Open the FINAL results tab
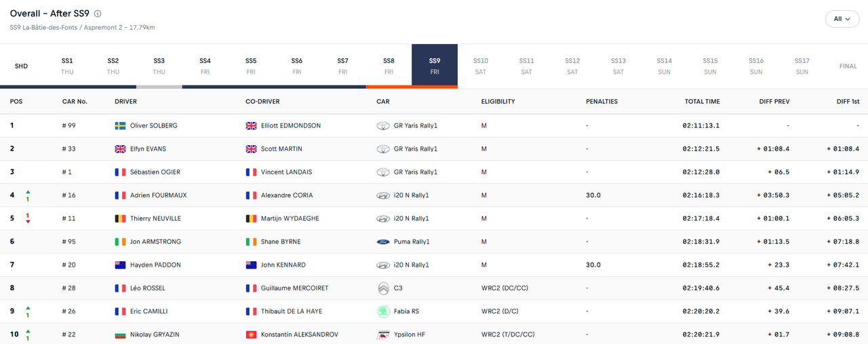 pyautogui.click(x=848, y=66)
